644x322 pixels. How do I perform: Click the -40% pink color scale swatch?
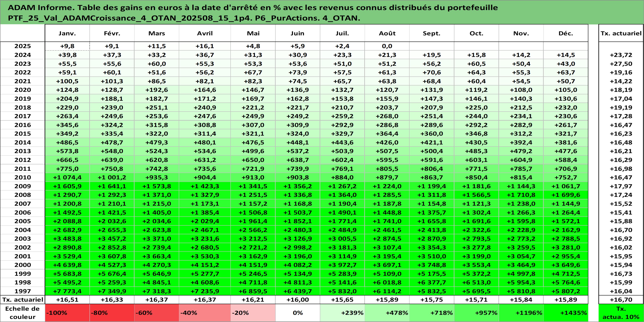(x=205, y=313)
